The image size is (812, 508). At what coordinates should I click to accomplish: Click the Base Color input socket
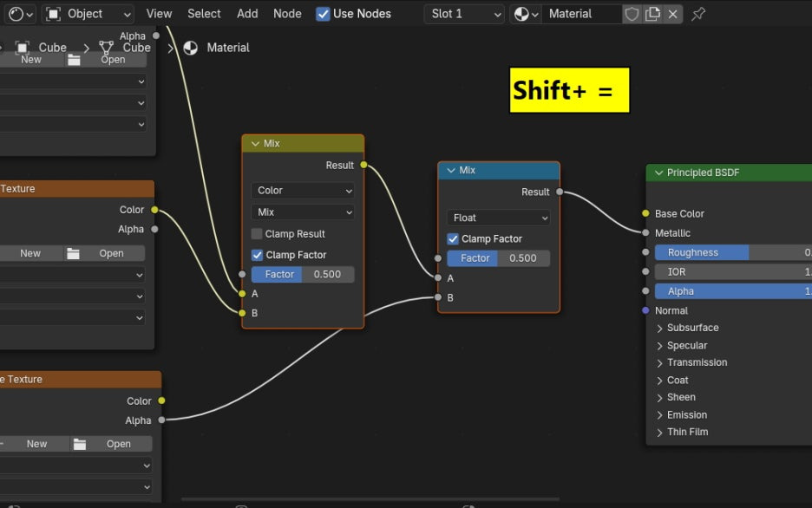645,213
